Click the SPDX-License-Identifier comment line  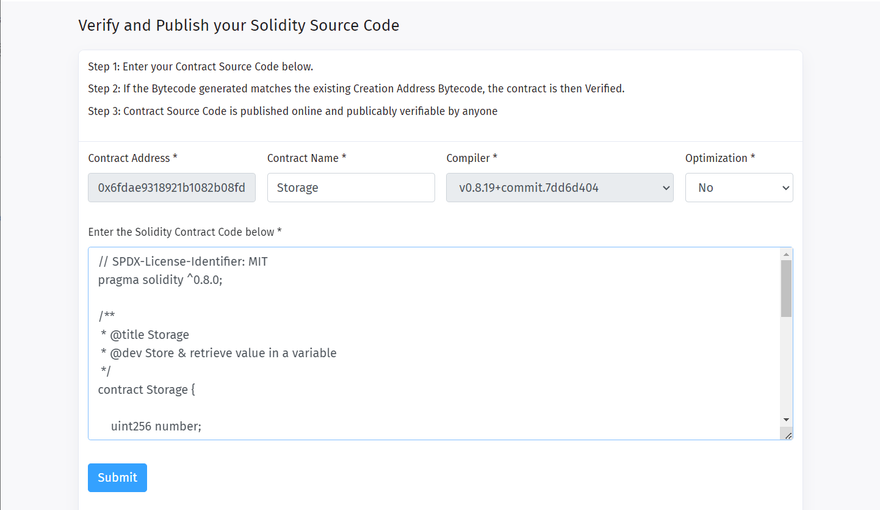[183, 262]
